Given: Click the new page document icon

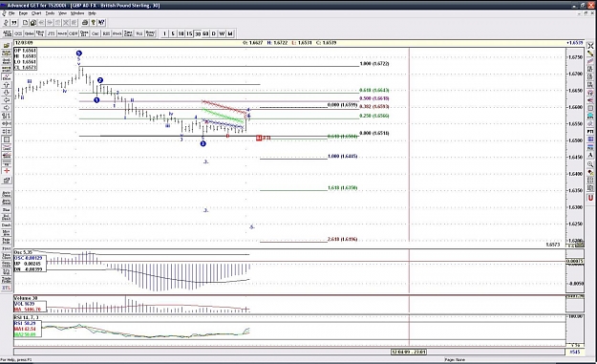Looking at the screenshot, I should coord(25,23).
